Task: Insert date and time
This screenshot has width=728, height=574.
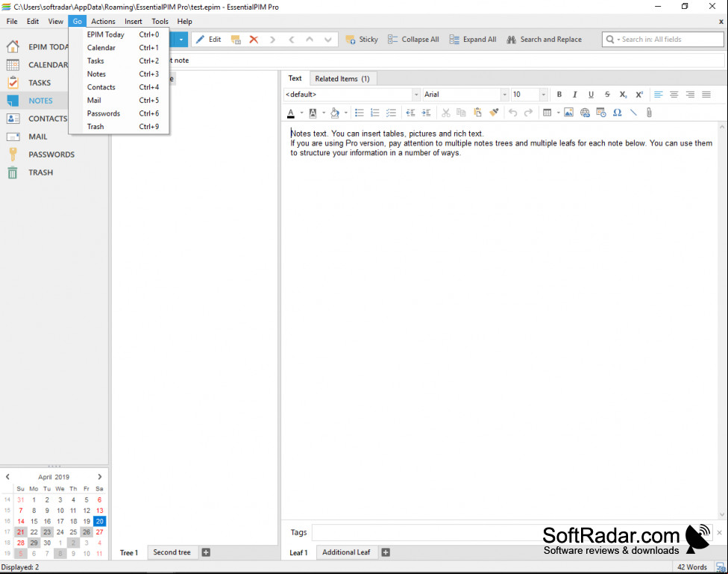Action: pos(601,113)
